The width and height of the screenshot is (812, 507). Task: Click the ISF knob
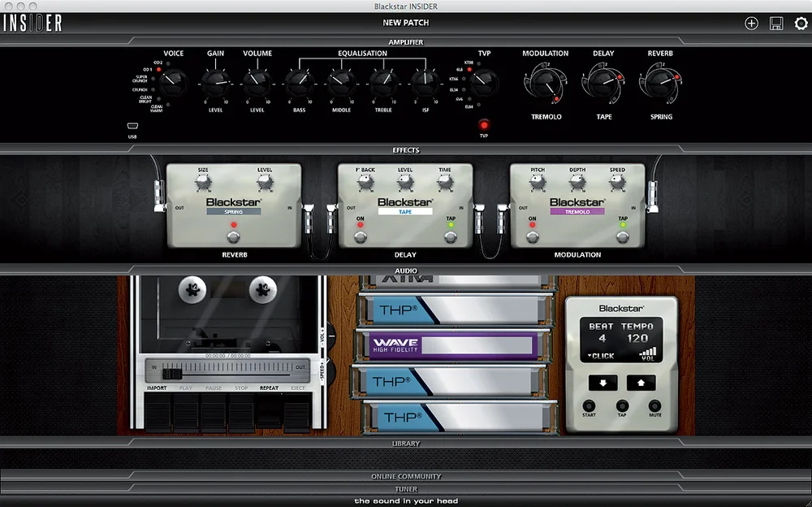coord(425,83)
